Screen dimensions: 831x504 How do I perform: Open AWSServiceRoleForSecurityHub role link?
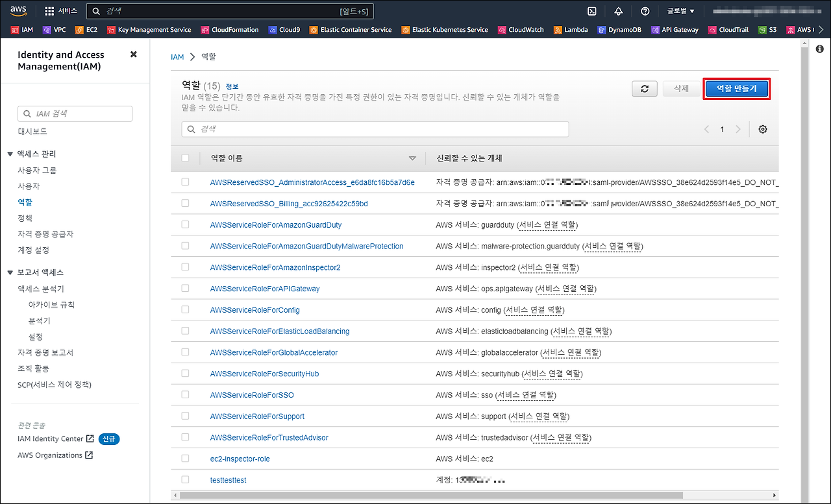[x=264, y=374]
